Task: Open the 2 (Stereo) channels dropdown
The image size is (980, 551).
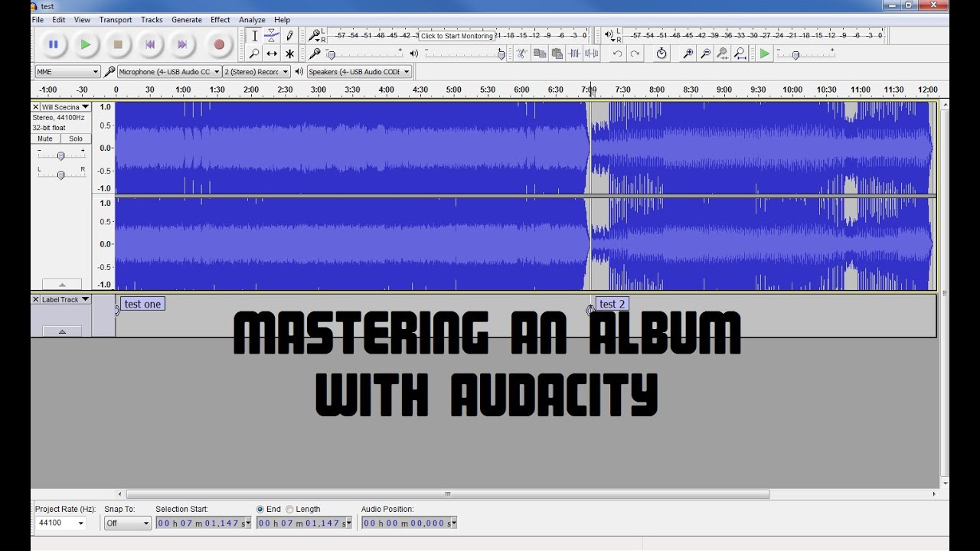Action: [256, 71]
